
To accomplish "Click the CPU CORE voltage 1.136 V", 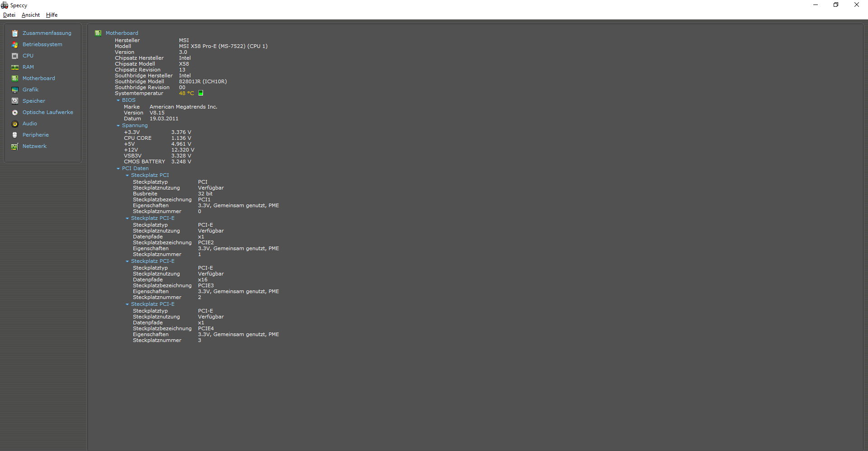I will 181,138.
